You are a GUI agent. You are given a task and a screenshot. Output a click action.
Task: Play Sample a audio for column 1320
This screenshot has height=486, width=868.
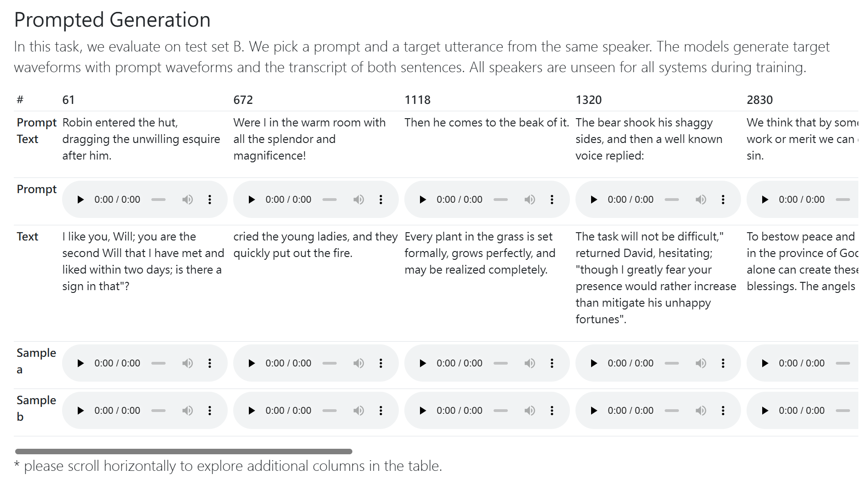point(594,363)
